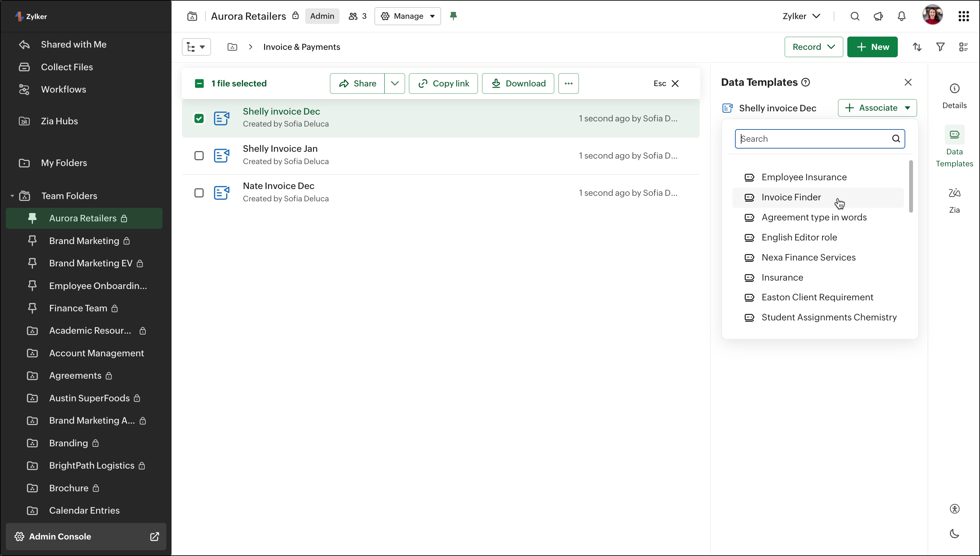Viewport: 980px width, 556px height.
Task: Toggle dark mode moon icon
Action: click(x=954, y=533)
